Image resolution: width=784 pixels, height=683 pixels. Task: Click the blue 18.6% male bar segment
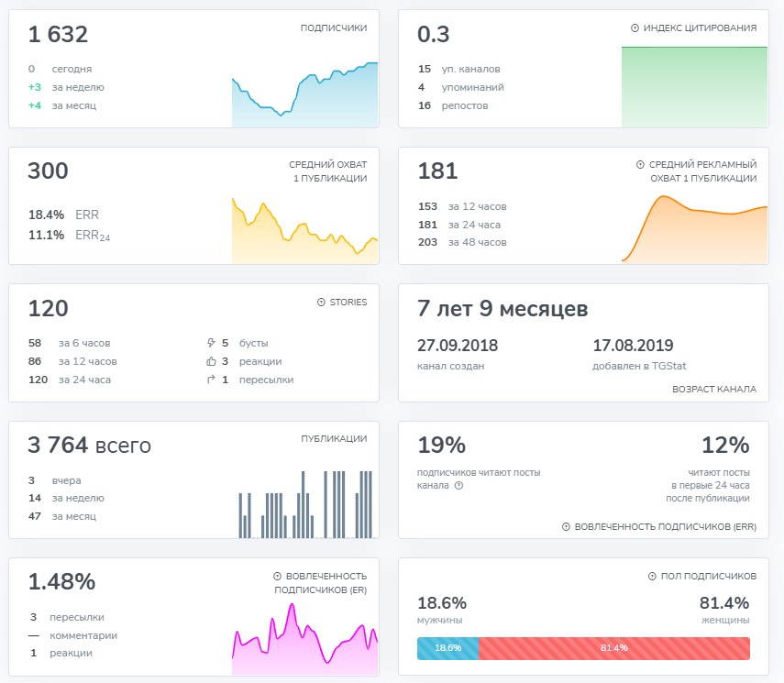point(448,648)
